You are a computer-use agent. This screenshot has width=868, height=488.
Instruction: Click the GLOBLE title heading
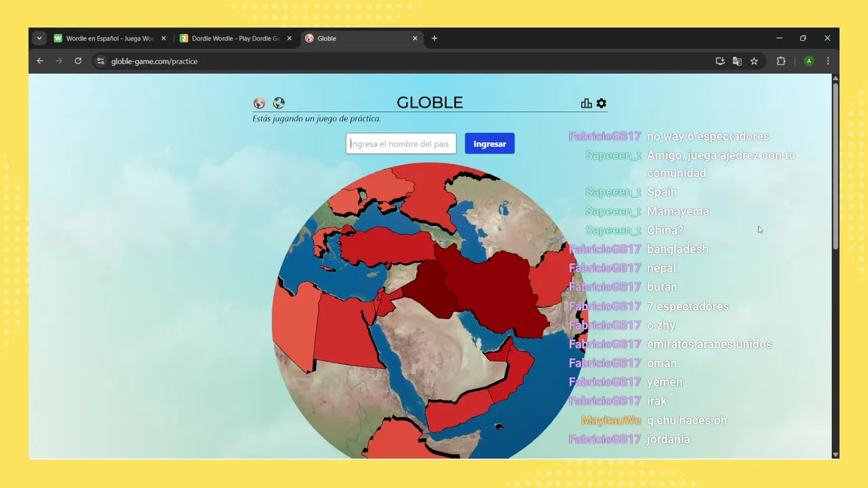click(430, 102)
